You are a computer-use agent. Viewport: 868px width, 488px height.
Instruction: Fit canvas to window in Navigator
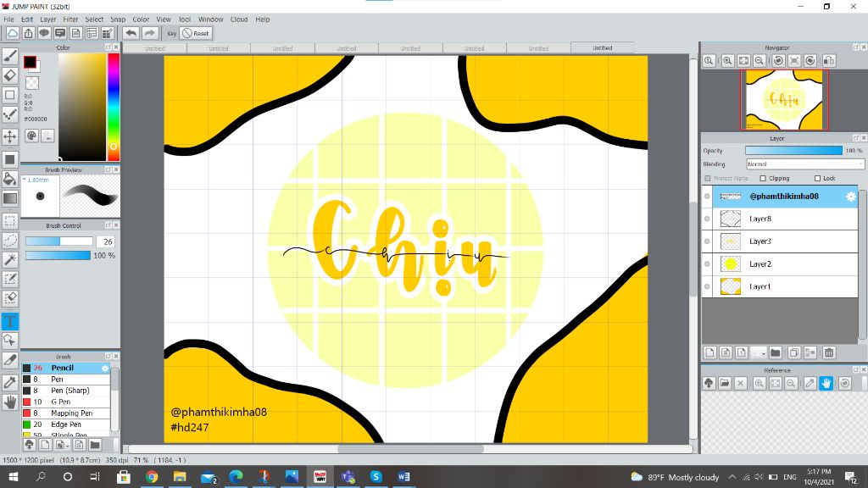pyautogui.click(x=743, y=61)
